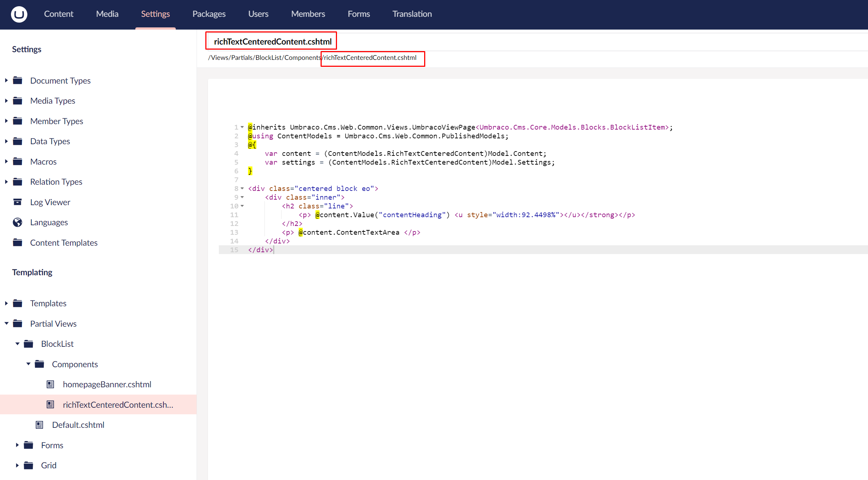Viewport: 868px width, 480px height.
Task: Expand the Templates node
Action: click(6, 303)
